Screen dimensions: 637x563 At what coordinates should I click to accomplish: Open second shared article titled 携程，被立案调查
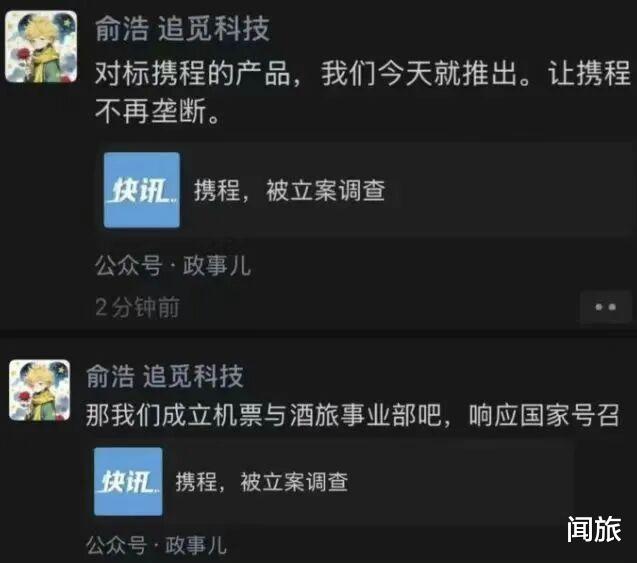262,482
